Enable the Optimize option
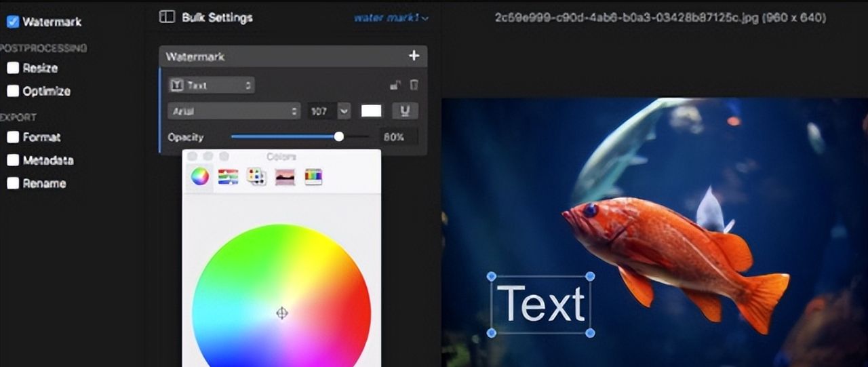Screen dimensions: 868x367 pyautogui.click(x=13, y=91)
